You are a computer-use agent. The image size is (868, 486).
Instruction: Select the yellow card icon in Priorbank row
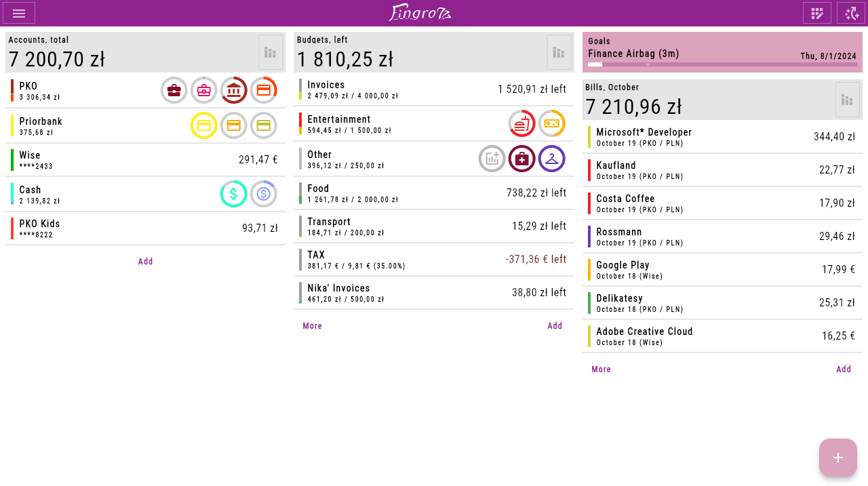204,125
